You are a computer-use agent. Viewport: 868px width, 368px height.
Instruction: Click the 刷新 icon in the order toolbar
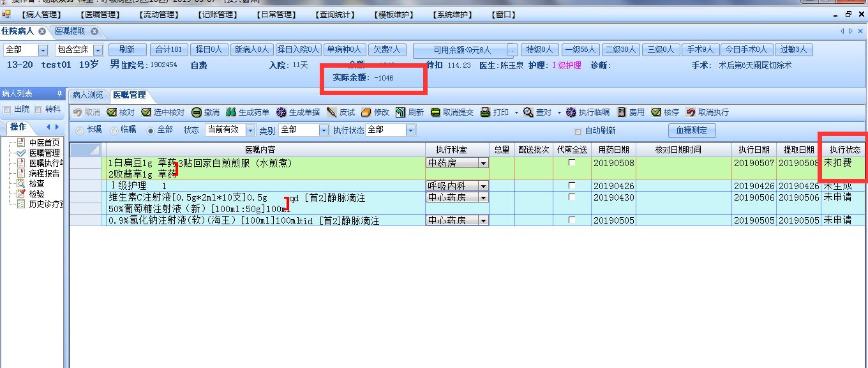[x=400, y=112]
